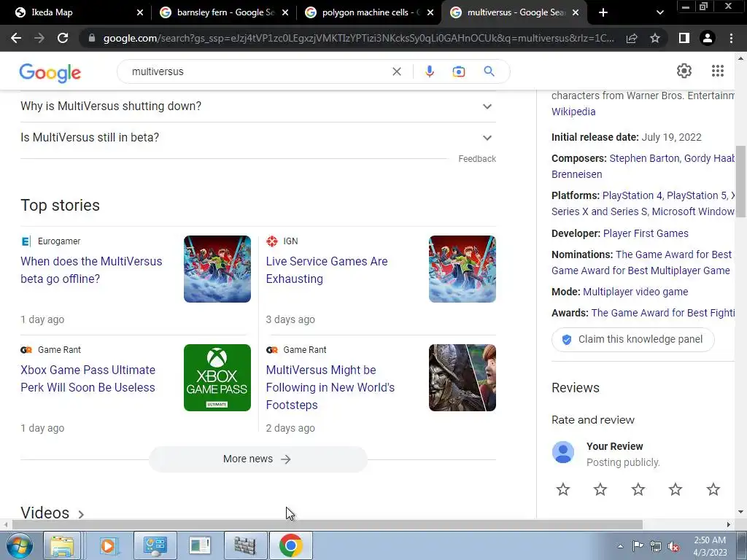Viewport: 747px width, 560px height.
Task: Click the browser forward arrow
Action: (x=39, y=38)
